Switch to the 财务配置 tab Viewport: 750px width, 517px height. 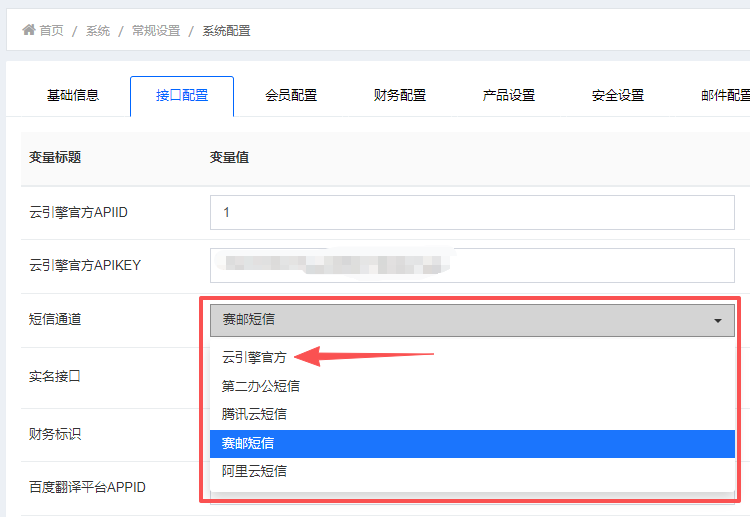[x=400, y=96]
